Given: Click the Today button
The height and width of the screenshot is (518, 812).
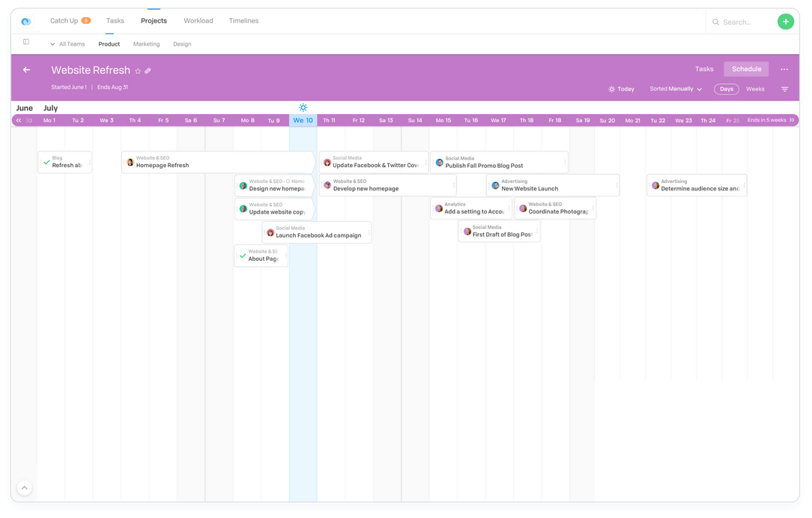Looking at the screenshot, I should pyautogui.click(x=622, y=89).
